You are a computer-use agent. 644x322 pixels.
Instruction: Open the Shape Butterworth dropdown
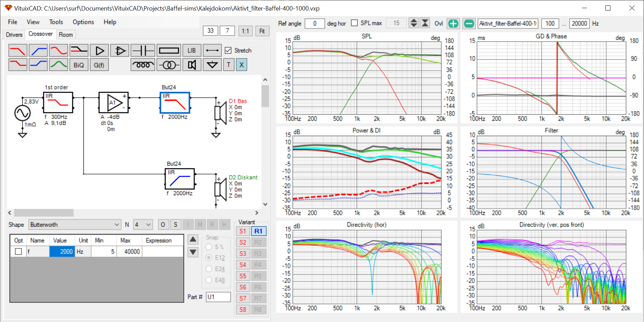point(75,225)
